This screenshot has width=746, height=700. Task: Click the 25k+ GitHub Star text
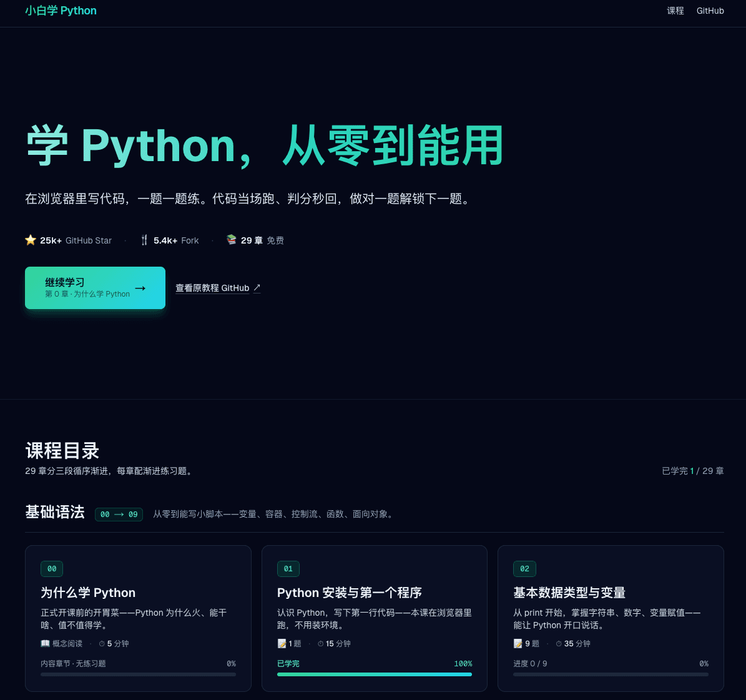pyautogui.click(x=76, y=240)
